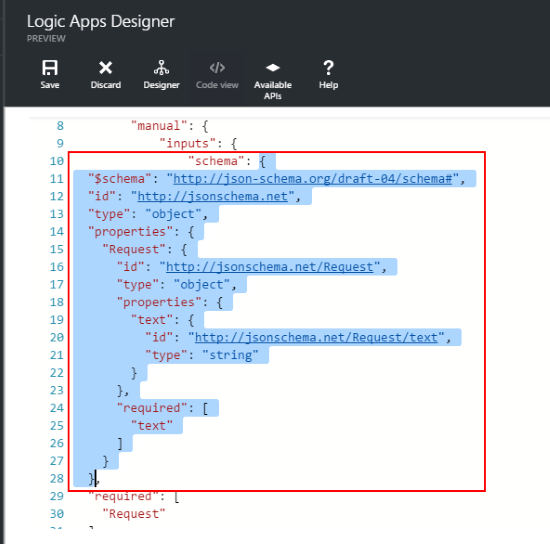The image size is (550, 544).
Task: Click the "type" key on line 21
Action: [166, 355]
